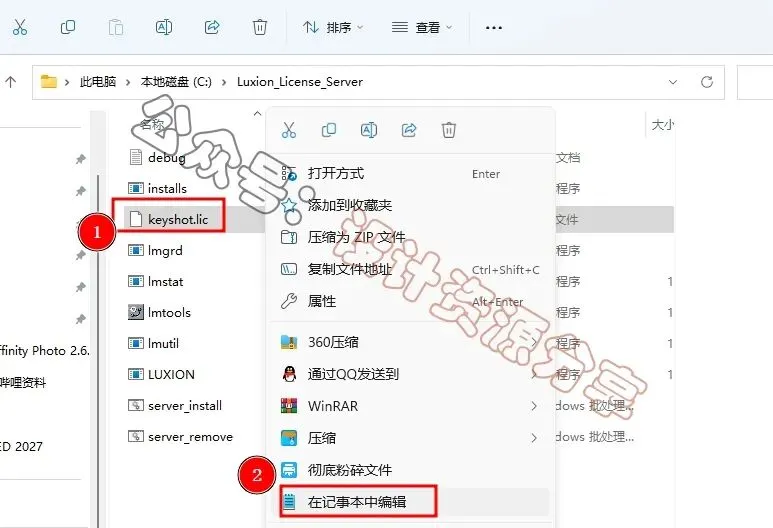Expand the 压缩 submenu arrow

click(533, 438)
